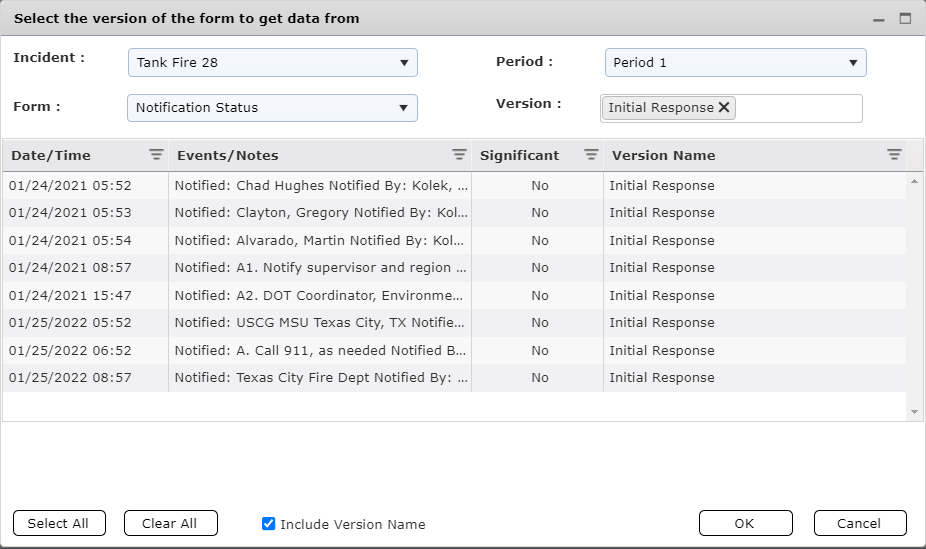Open the Events/Notes column filter icon

tap(459, 155)
